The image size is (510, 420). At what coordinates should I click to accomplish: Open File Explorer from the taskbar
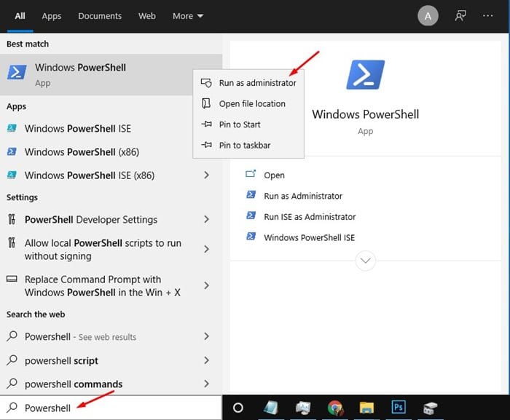(366, 408)
